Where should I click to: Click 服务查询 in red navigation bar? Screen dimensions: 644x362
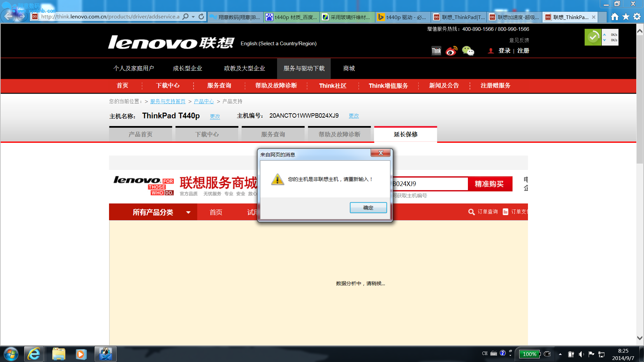pos(219,85)
